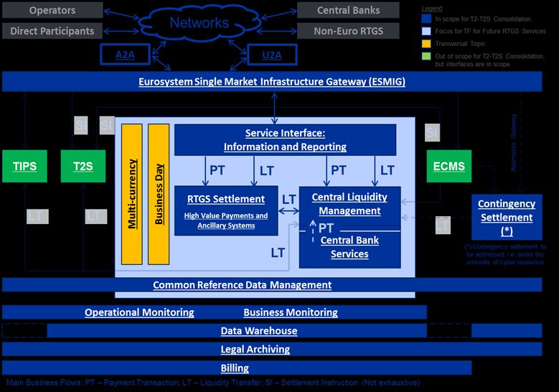Select the Operators box
The width and height of the screenshot is (559, 392).
click(52, 10)
